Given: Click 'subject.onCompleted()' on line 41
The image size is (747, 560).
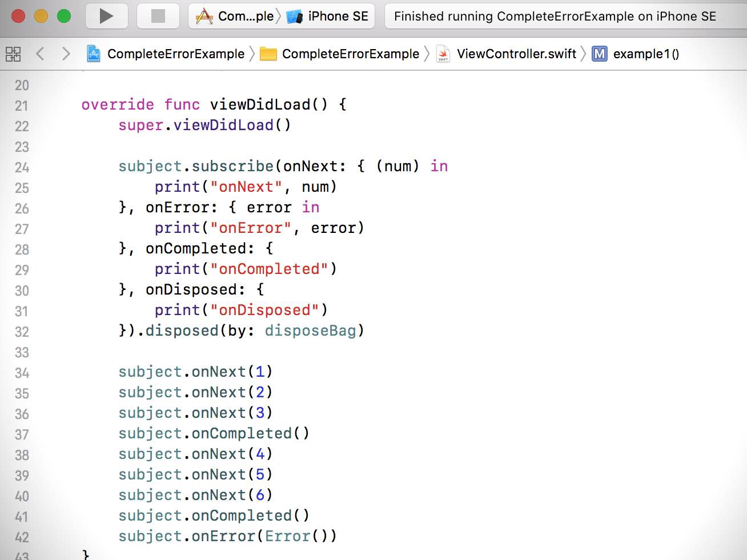Looking at the screenshot, I should (214, 515).
